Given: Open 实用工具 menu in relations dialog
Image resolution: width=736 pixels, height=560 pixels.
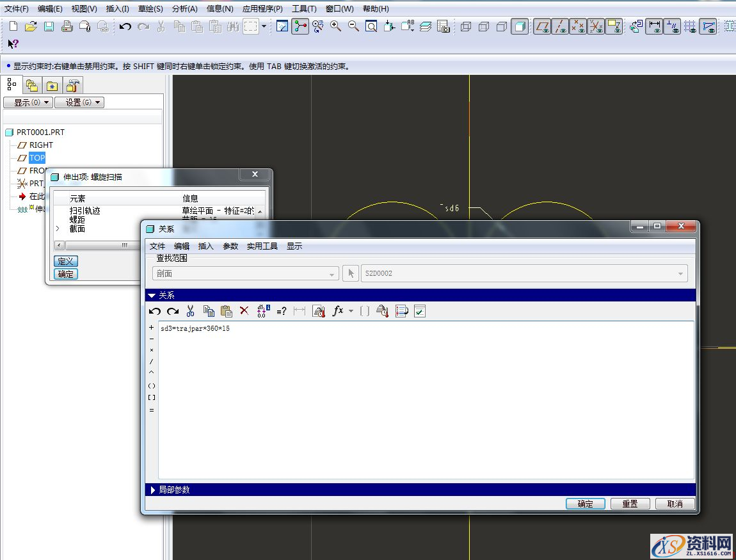Looking at the screenshot, I should pos(262,246).
